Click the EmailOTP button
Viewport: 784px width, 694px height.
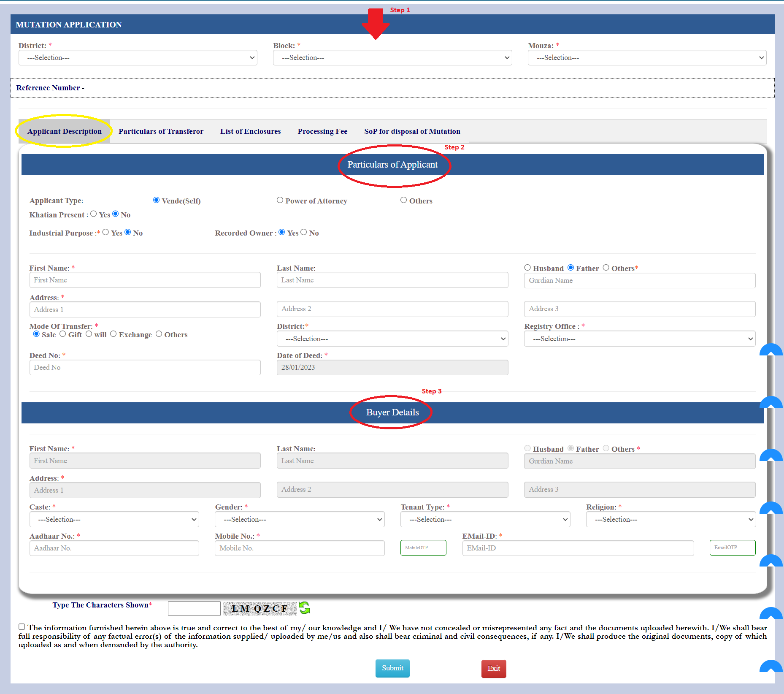coord(732,548)
